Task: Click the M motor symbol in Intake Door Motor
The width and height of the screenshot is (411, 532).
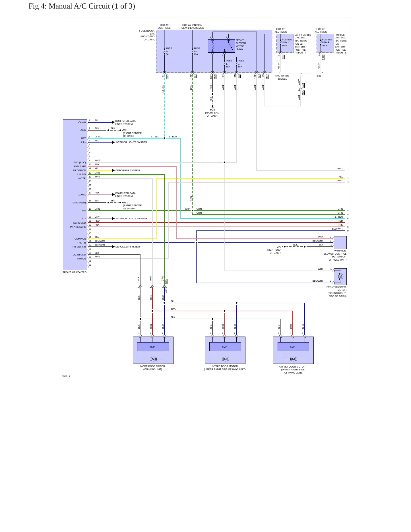Action: (x=225, y=359)
